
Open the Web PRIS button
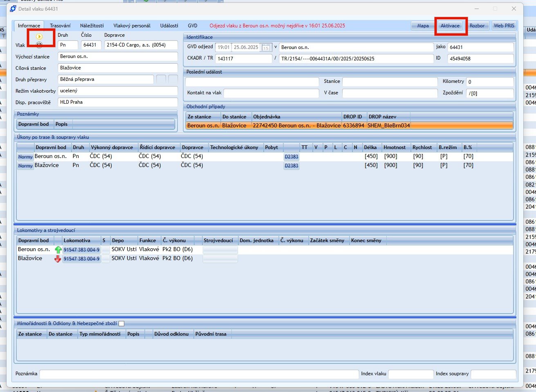[504, 26]
